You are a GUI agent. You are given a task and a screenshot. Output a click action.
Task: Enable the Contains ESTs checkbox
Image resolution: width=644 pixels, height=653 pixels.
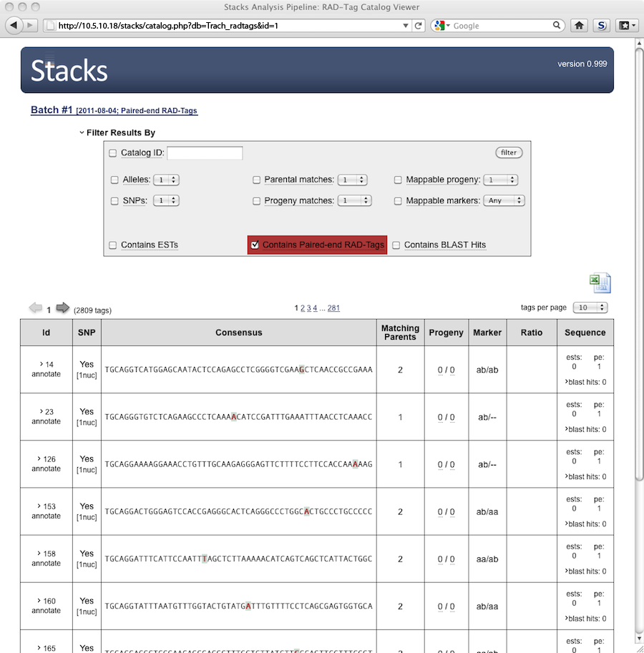click(112, 245)
